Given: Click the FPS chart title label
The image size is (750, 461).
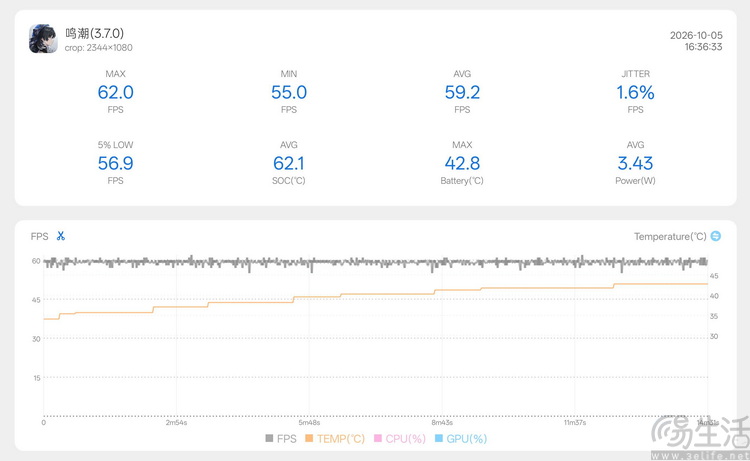Looking at the screenshot, I should (39, 236).
